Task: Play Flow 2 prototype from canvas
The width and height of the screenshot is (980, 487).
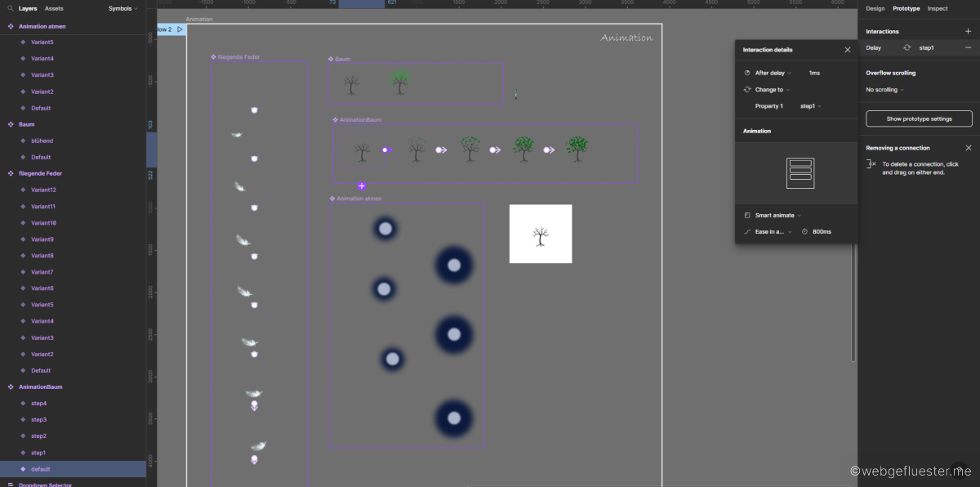Action: [180, 29]
